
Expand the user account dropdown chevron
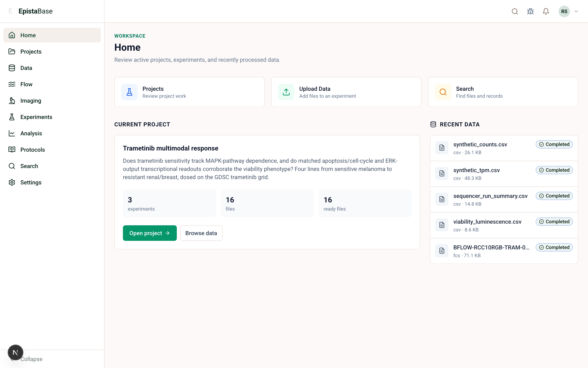[576, 11]
